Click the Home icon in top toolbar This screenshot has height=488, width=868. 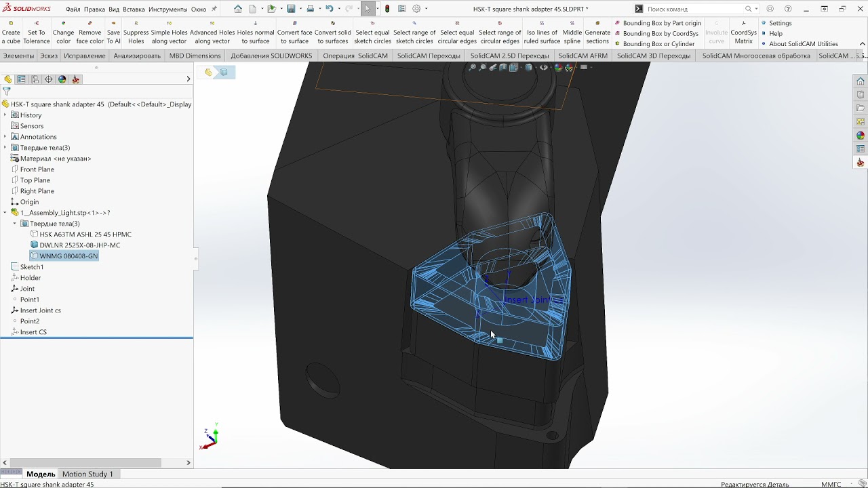pos(237,9)
